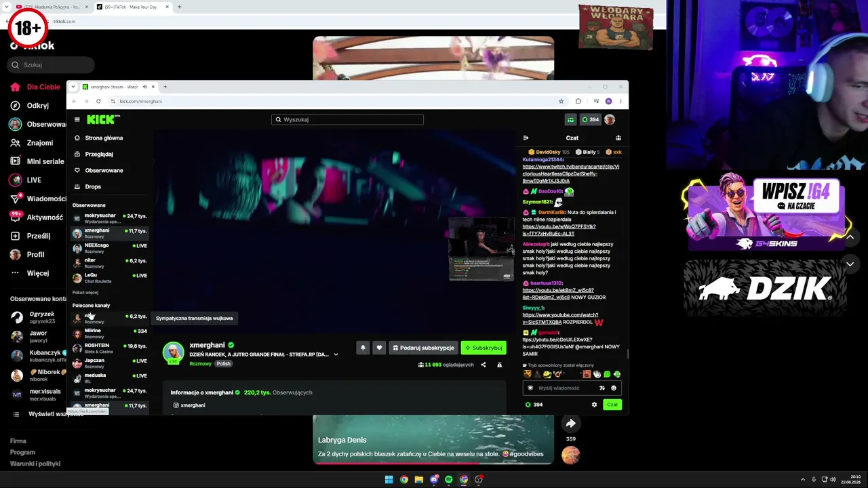Open ROSHTEIN recommended channel
Image resolution: width=868 pixels, height=488 pixels.
[x=109, y=348]
